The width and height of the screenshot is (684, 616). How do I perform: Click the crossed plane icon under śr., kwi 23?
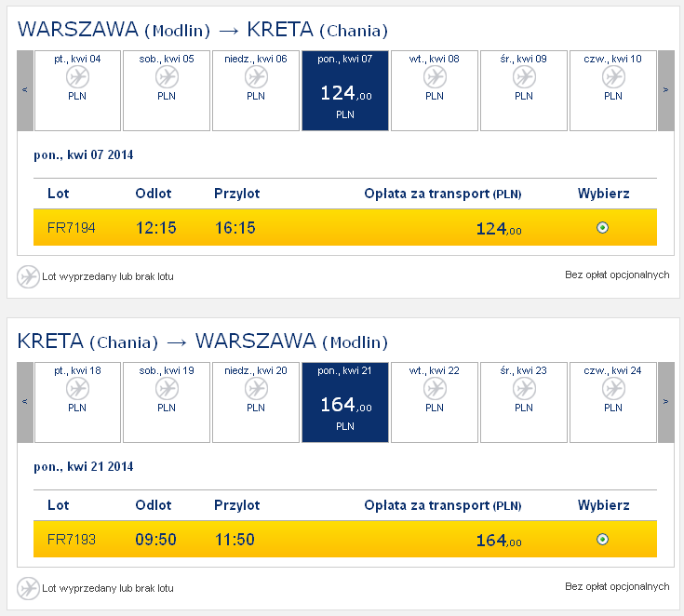point(524,389)
